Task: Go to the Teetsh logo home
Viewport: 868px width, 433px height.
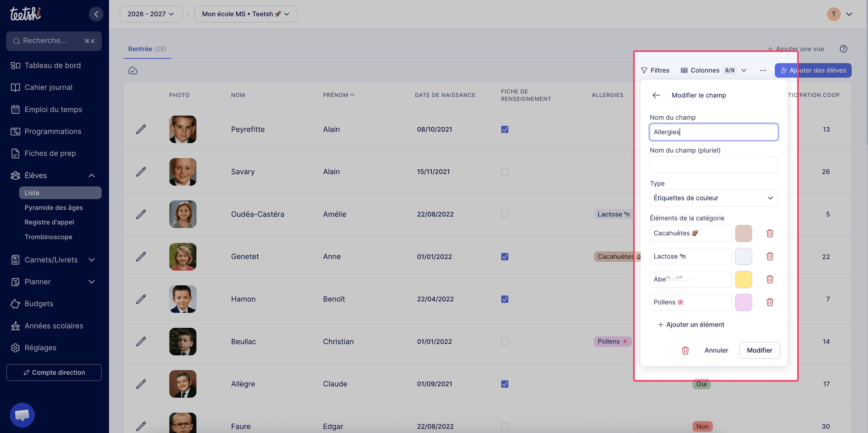Action: 25,14
